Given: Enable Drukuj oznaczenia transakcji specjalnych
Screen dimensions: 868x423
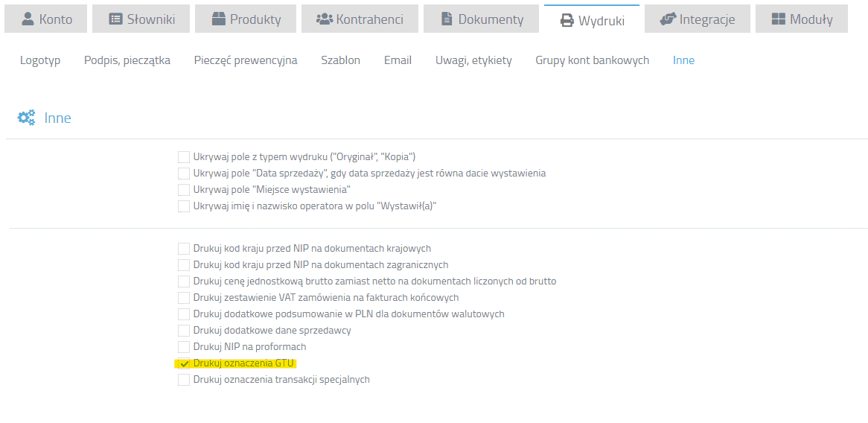Looking at the screenshot, I should [184, 380].
